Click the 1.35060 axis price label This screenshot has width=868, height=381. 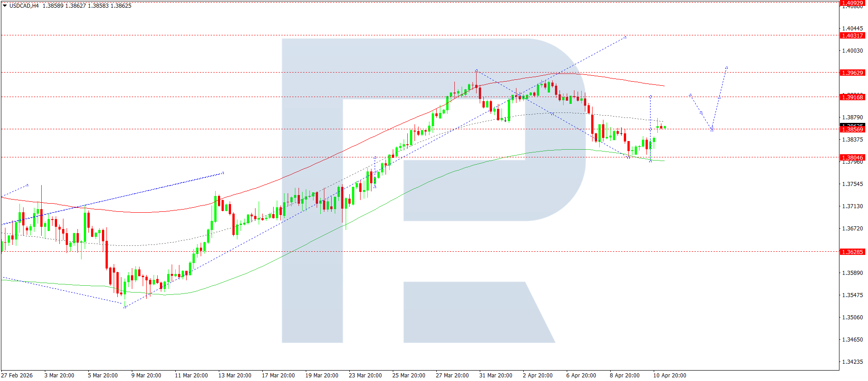[x=852, y=317]
